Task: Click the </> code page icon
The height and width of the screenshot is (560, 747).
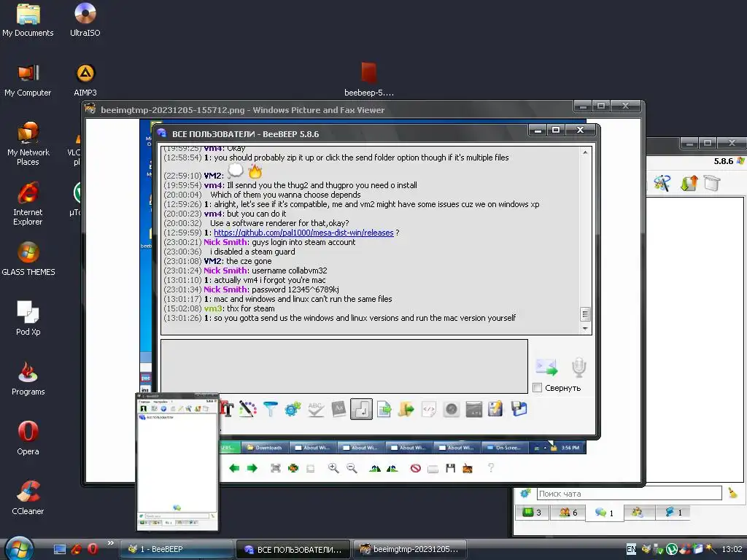Action: point(429,409)
